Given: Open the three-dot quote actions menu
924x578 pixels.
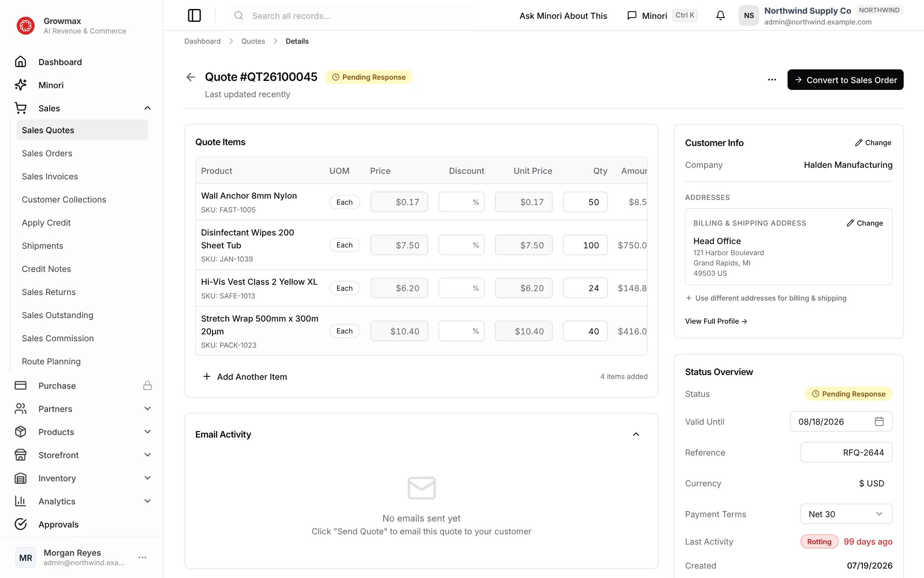Looking at the screenshot, I should [x=772, y=80].
